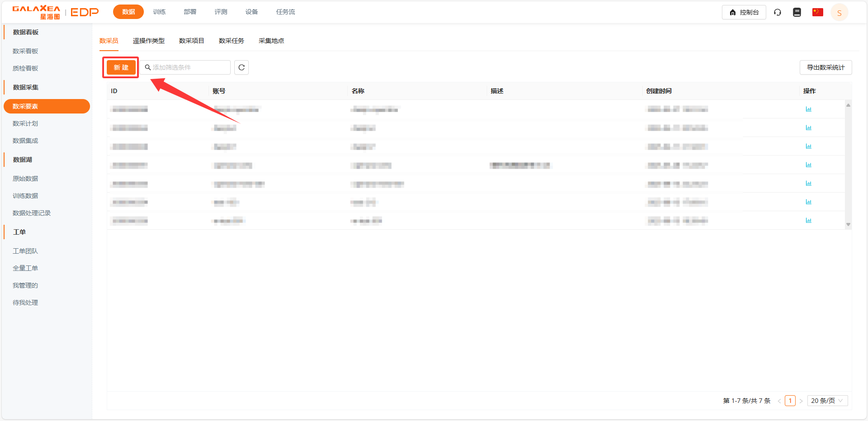Activate the 数据 navigation pill
The height and width of the screenshot is (421, 868).
[128, 12]
